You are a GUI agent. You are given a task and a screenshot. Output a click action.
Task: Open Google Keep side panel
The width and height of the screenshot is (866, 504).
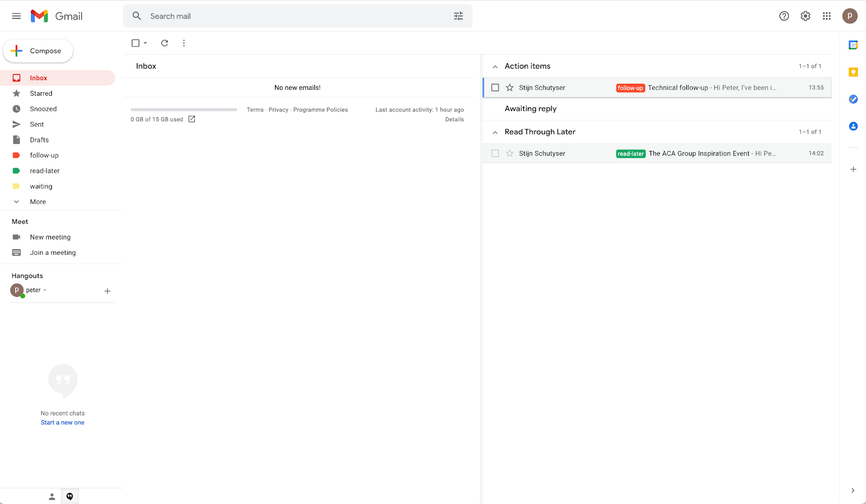click(x=853, y=72)
